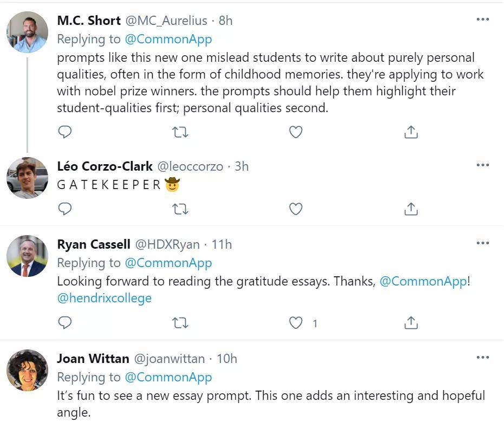Retweet M.C. Short's tweet
The height and width of the screenshot is (428, 504).
[x=180, y=132]
